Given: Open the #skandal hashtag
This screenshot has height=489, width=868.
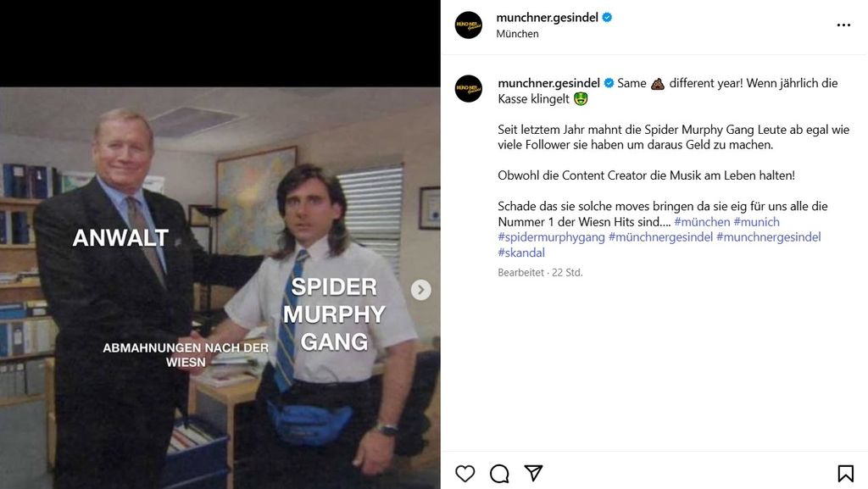Looking at the screenshot, I should pyautogui.click(x=521, y=253).
